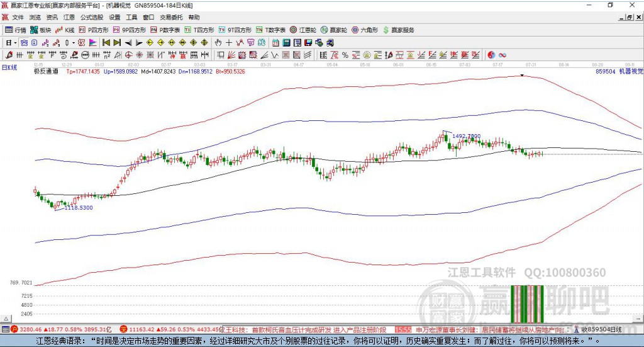
Task: Open the 资讯 menu
Action: click(x=52, y=17)
